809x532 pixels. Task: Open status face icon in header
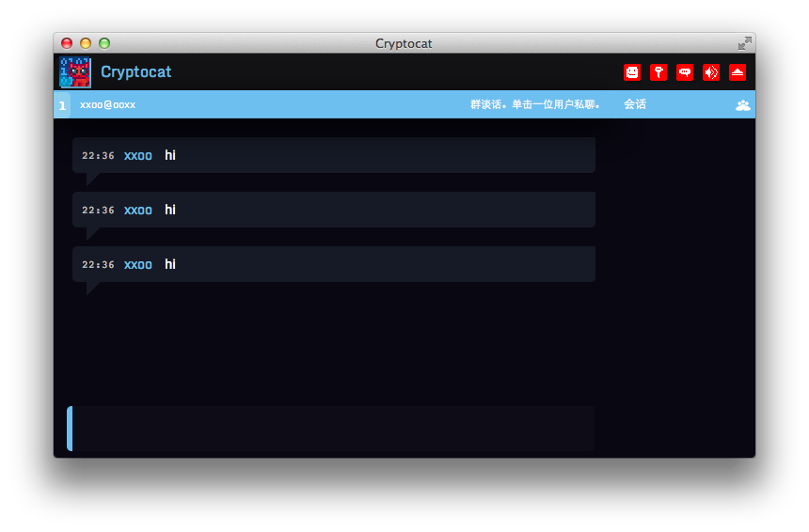tap(632, 72)
